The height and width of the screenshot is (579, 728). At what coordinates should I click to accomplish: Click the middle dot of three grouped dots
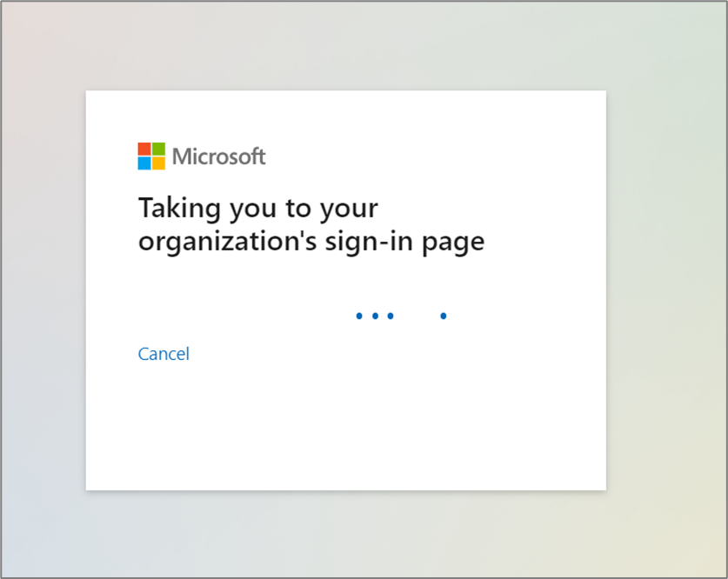(375, 316)
